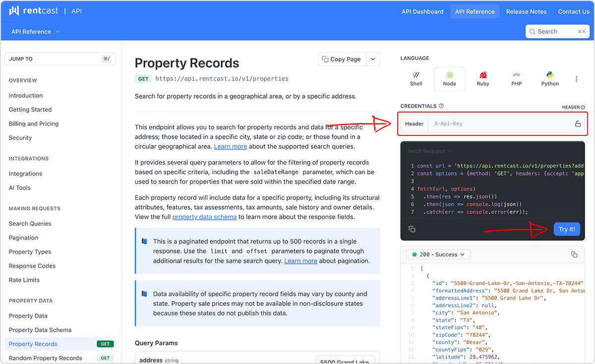595x364 pixels.
Task: Open Pagination in sidebar
Action: [23, 238]
